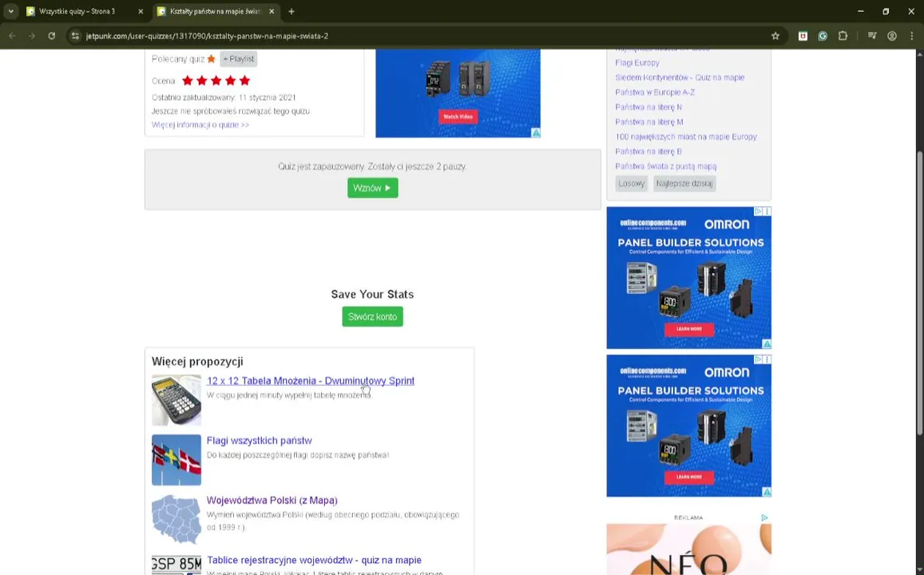The image size is (924, 575).
Task: Open the browser profile icon
Action: coord(892,36)
